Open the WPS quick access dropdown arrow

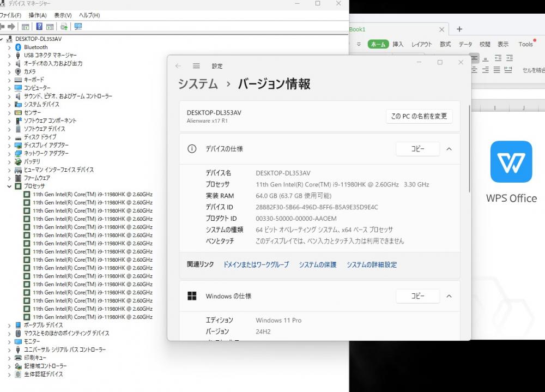(x=359, y=44)
